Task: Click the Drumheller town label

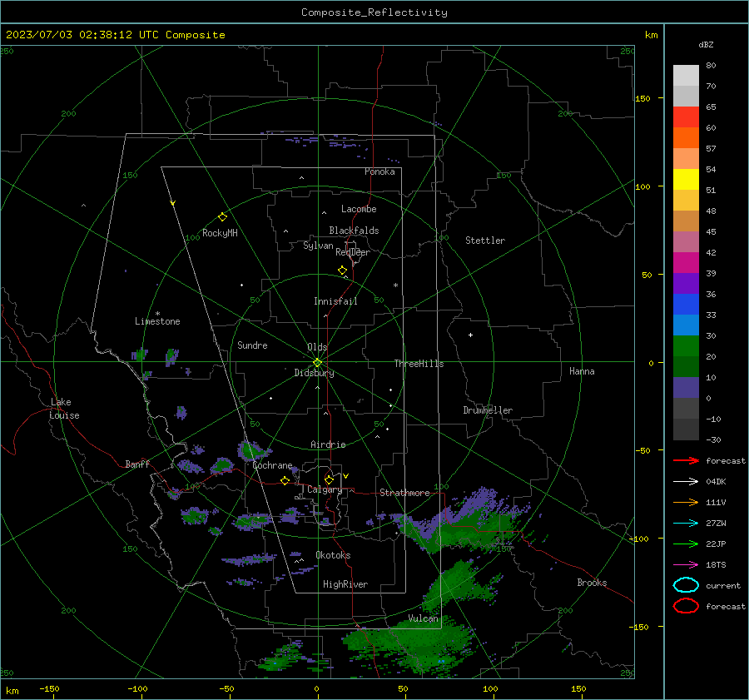Action: tap(488, 410)
